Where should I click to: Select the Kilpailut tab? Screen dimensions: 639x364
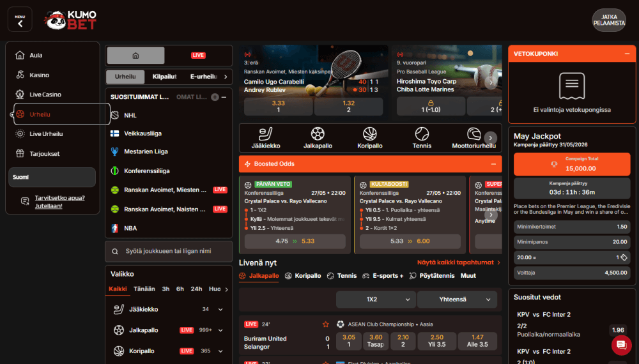coord(165,77)
